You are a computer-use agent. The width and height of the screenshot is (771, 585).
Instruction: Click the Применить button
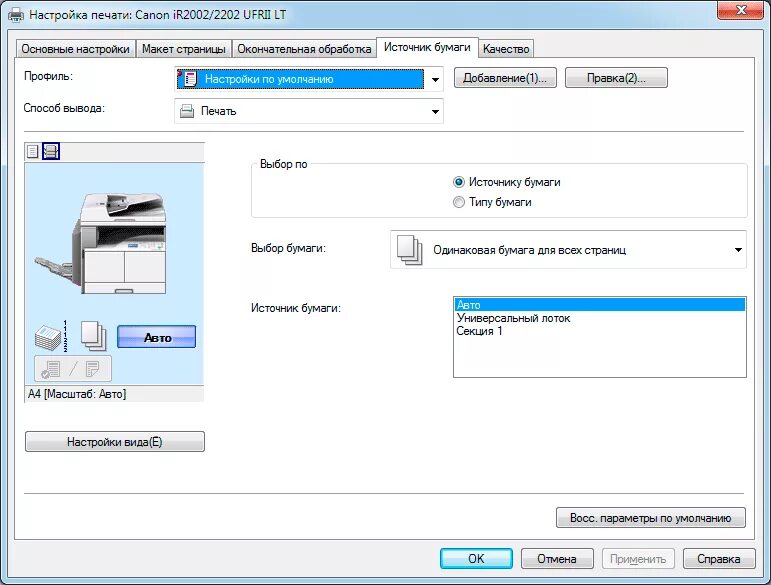pos(638,558)
